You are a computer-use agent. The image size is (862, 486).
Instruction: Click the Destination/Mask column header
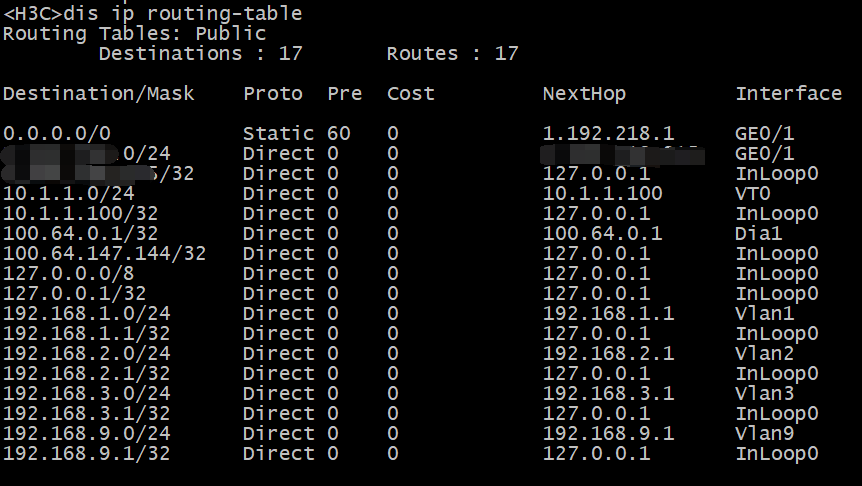[98, 93]
